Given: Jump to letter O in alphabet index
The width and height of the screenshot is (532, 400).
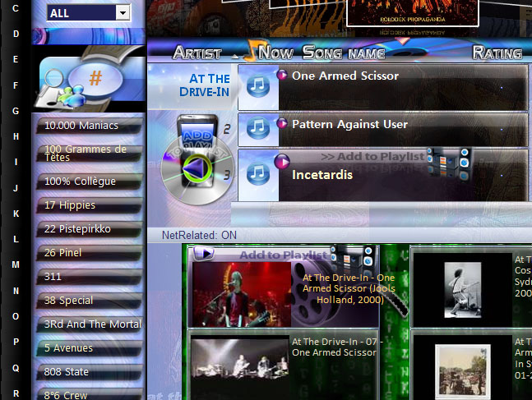Looking at the screenshot, I should tap(16, 316).
